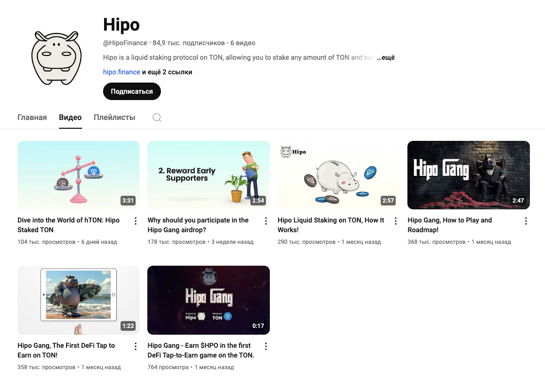Open the channel search magnifier icon

(157, 118)
